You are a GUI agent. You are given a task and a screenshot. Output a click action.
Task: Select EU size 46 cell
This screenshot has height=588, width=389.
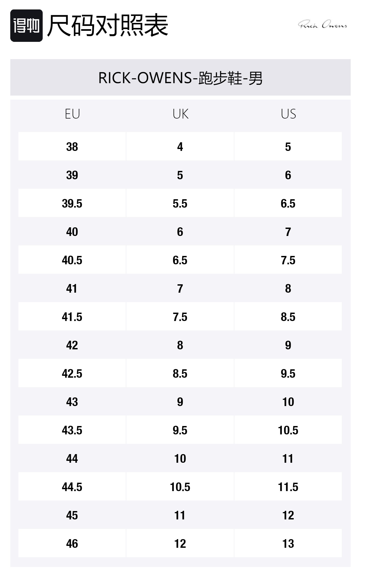72,543
